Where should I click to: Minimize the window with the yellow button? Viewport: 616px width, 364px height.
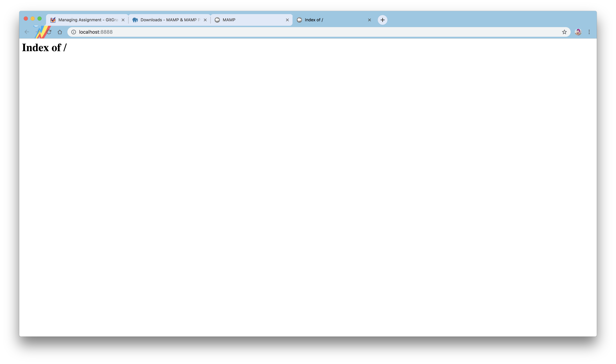33,19
